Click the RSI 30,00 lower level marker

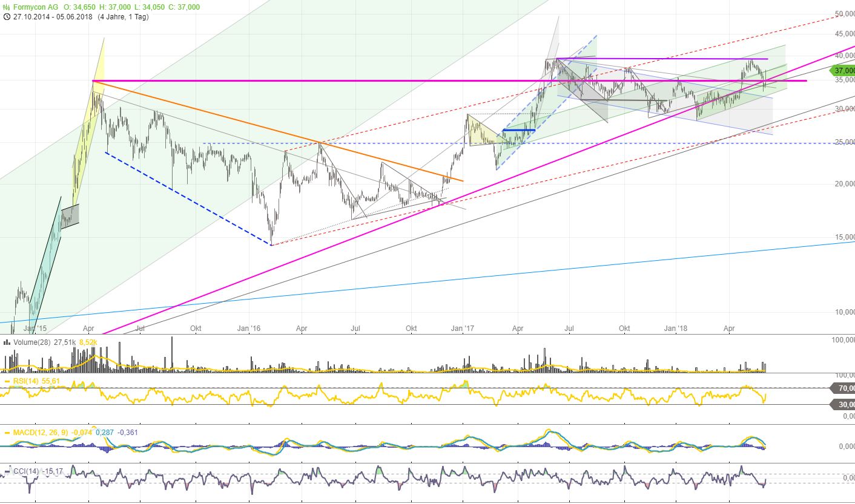842,405
